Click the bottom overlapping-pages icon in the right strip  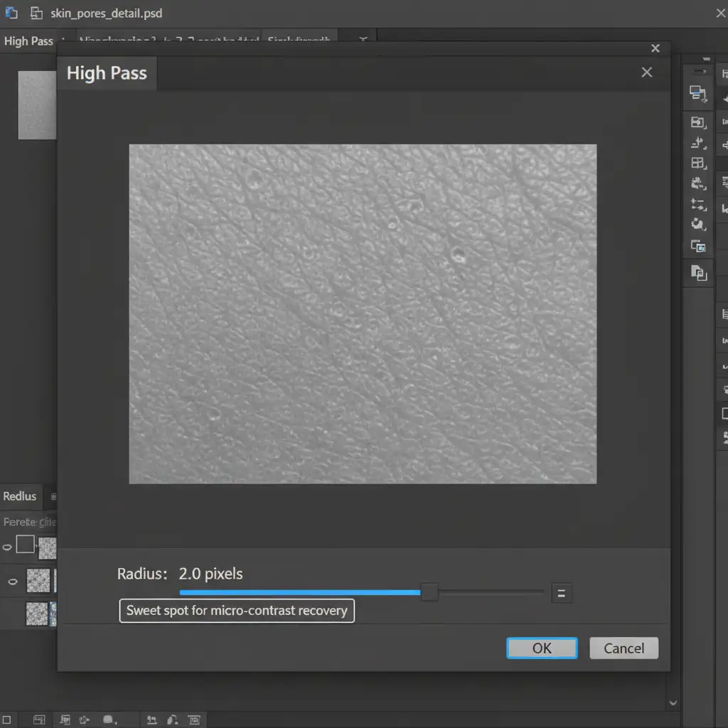pos(698,272)
